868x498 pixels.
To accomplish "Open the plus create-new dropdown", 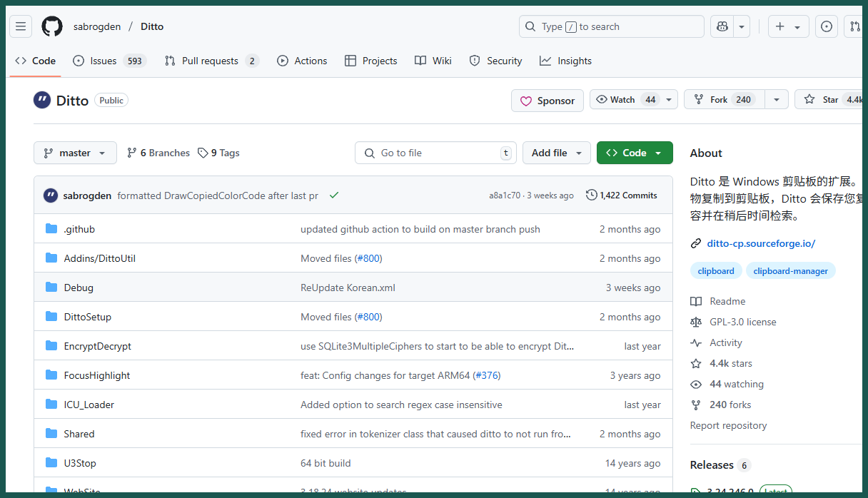I will [x=788, y=26].
